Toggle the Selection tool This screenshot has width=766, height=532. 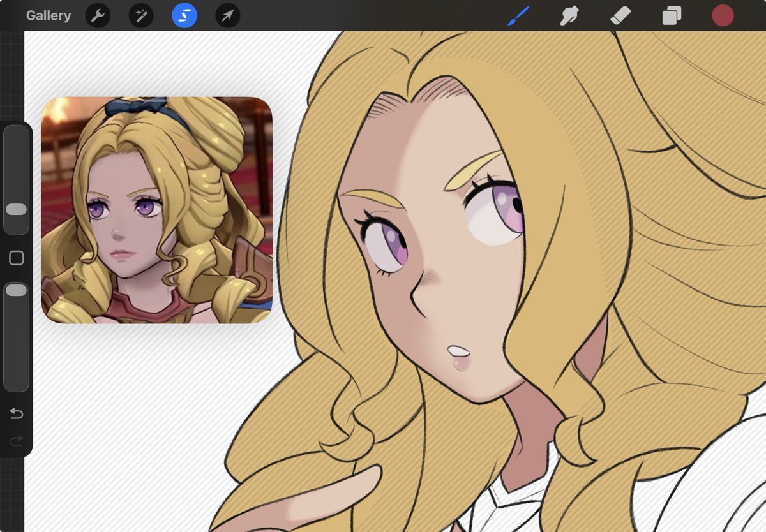tap(184, 16)
